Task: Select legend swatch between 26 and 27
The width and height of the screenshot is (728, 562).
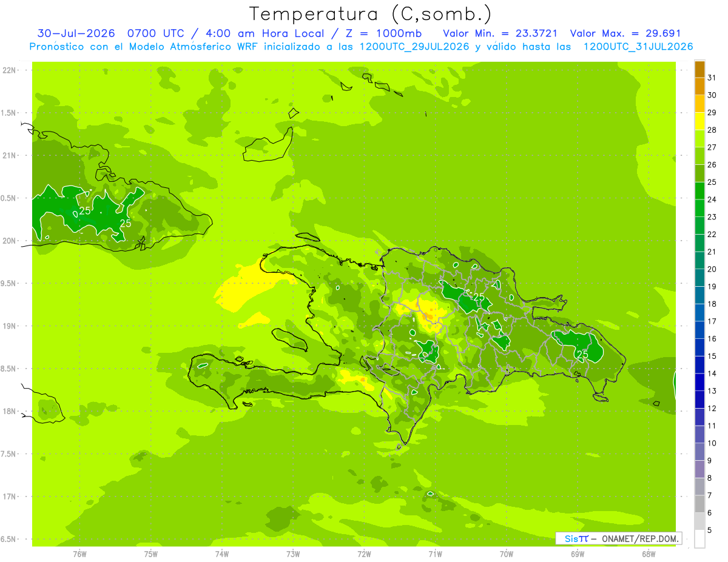Action: click(x=699, y=156)
